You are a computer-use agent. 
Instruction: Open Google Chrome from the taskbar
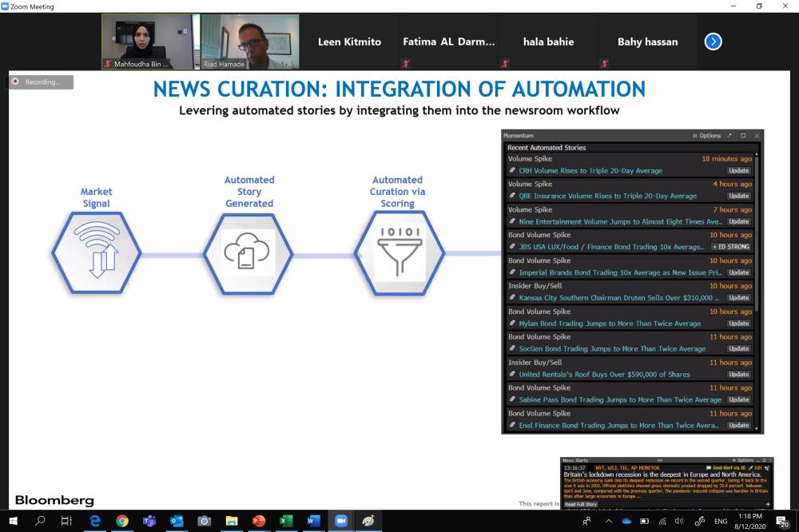coord(121,521)
